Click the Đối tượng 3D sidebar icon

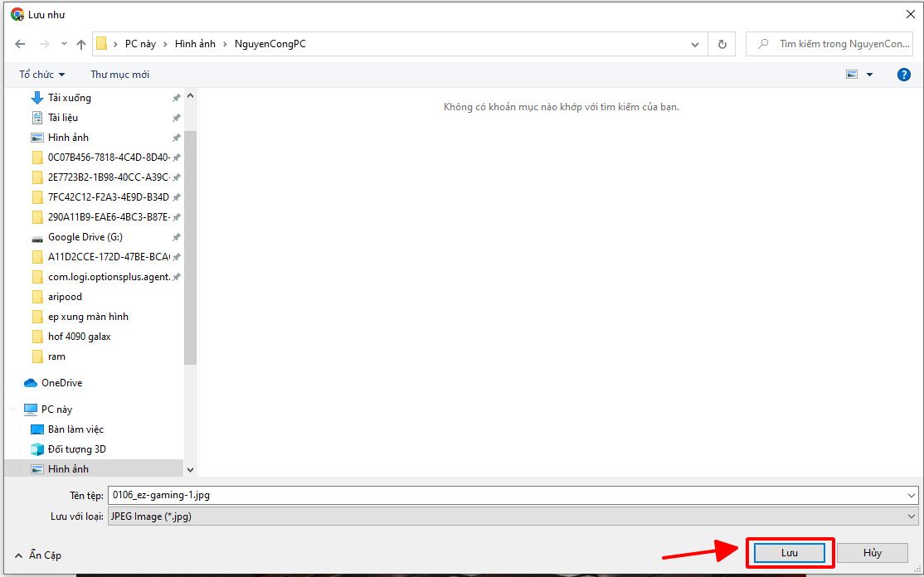click(36, 449)
